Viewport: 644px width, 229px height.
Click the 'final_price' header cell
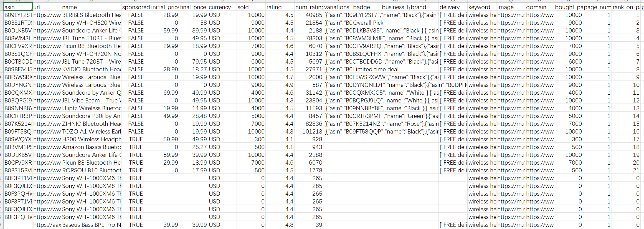(x=193, y=7)
